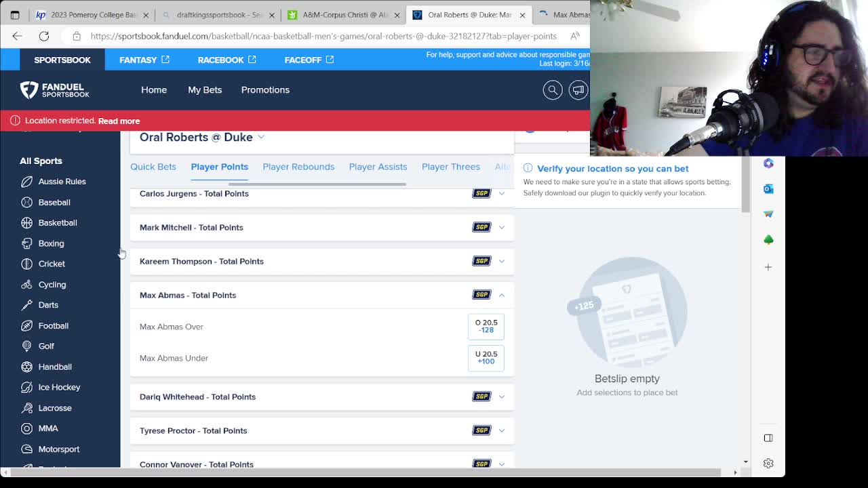Click SGP badge on Max Abmas row
The image size is (868, 488).
(481, 295)
